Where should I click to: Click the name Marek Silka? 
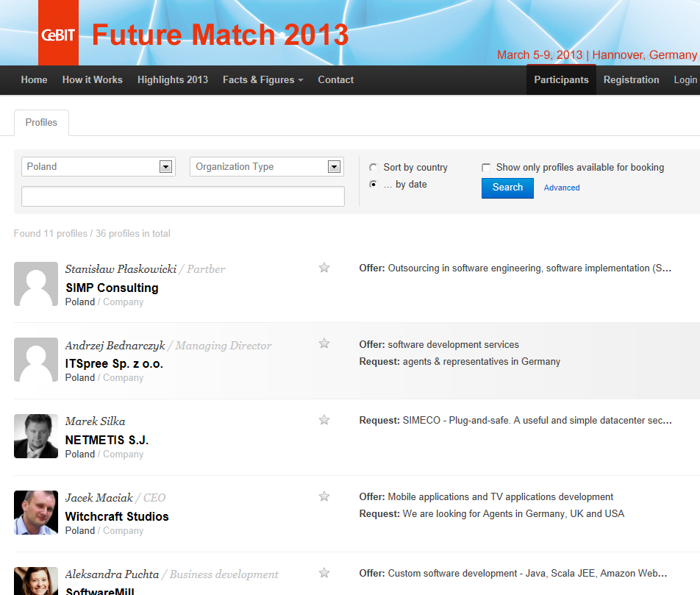(x=95, y=421)
